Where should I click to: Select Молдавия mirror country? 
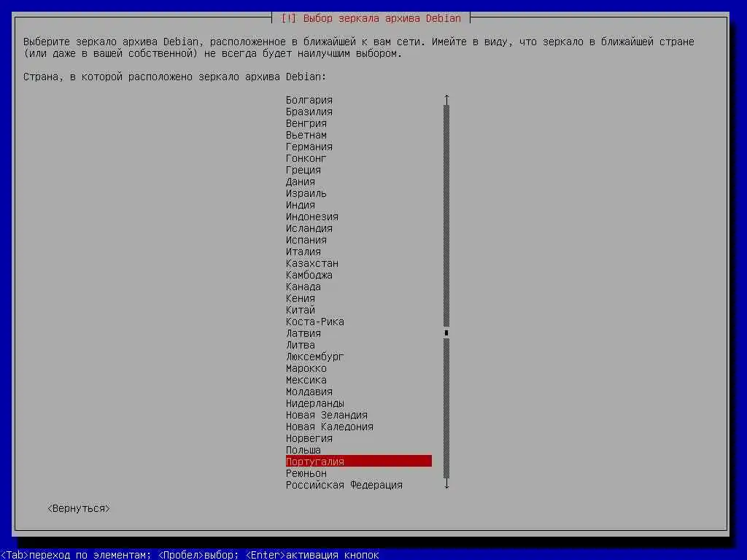pyautogui.click(x=309, y=392)
